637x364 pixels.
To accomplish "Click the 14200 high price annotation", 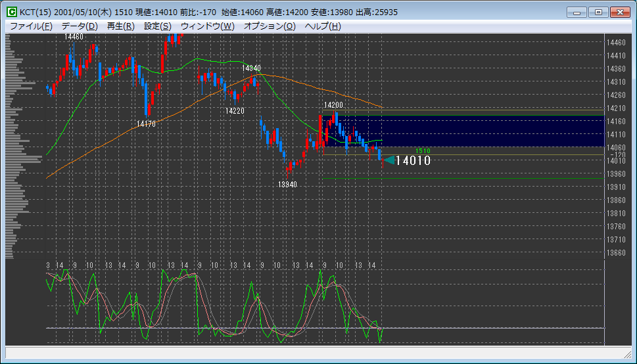I will [x=333, y=105].
